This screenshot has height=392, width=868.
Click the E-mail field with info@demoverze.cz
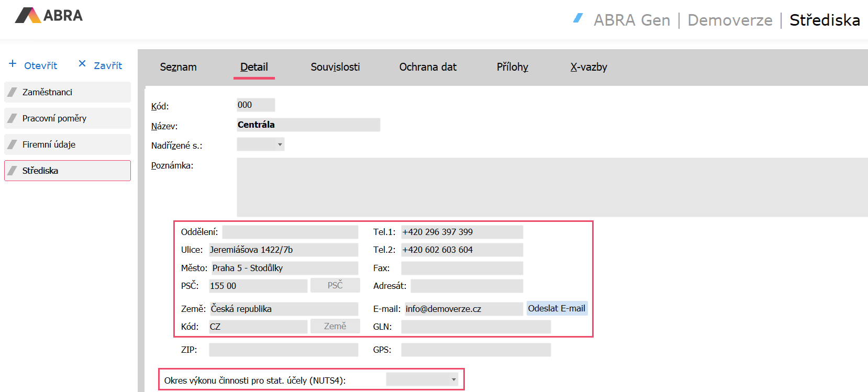point(463,309)
